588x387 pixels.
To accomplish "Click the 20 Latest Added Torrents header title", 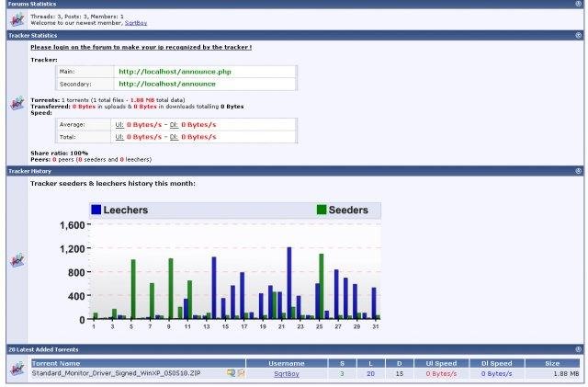I will 43,349.
